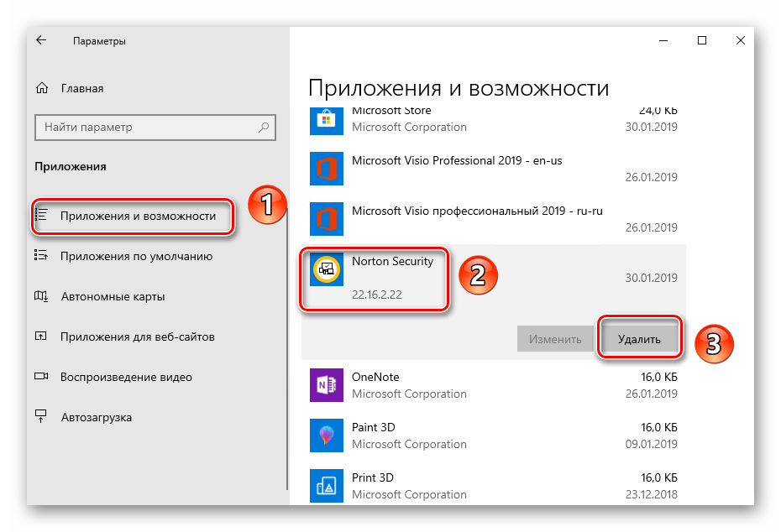Click the Norton Security app icon
The width and height of the screenshot is (781, 532).
pyautogui.click(x=326, y=269)
